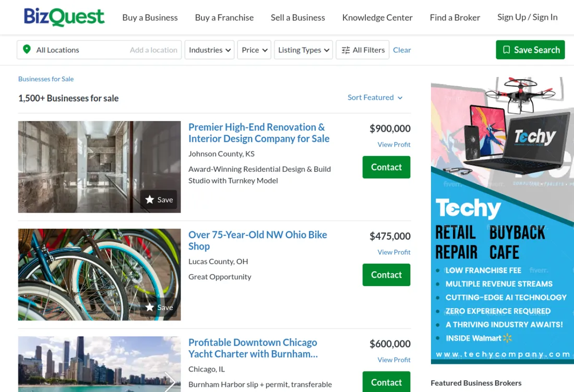Click the BizQuest logo
This screenshot has height=392, width=574.
(x=64, y=17)
